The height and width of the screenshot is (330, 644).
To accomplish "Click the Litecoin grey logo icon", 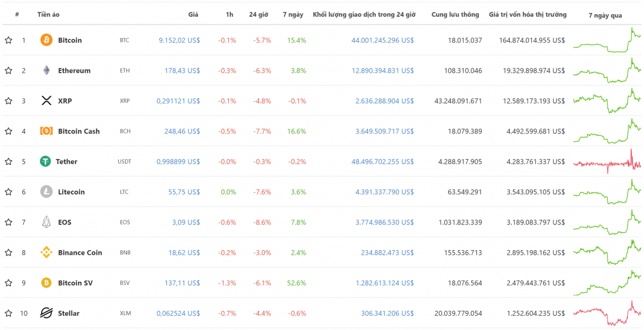I will pyautogui.click(x=47, y=192).
